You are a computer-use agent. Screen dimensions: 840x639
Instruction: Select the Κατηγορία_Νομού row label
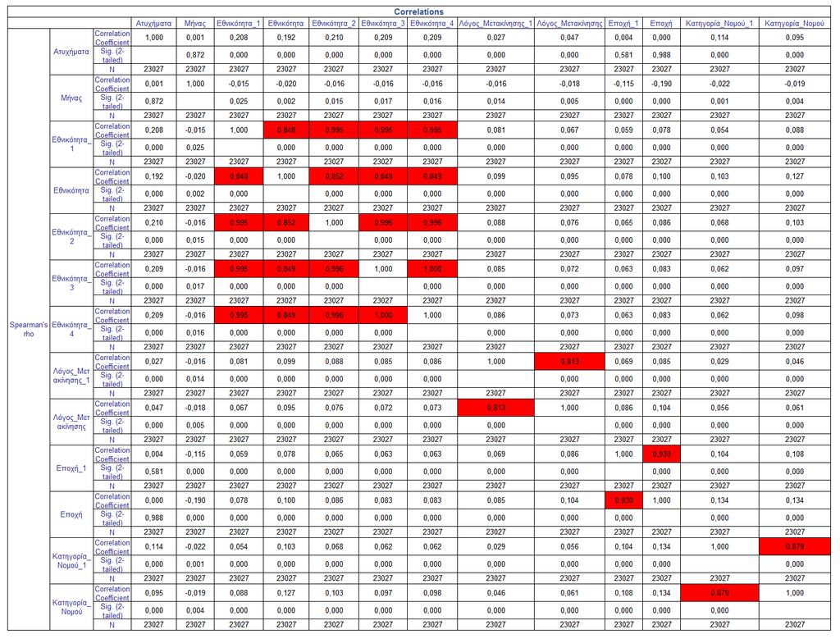(71, 607)
